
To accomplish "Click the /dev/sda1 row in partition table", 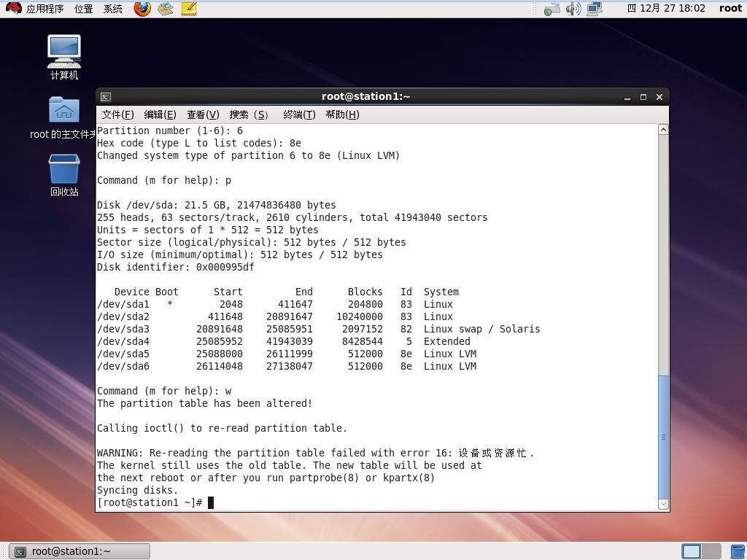I will pos(275,304).
